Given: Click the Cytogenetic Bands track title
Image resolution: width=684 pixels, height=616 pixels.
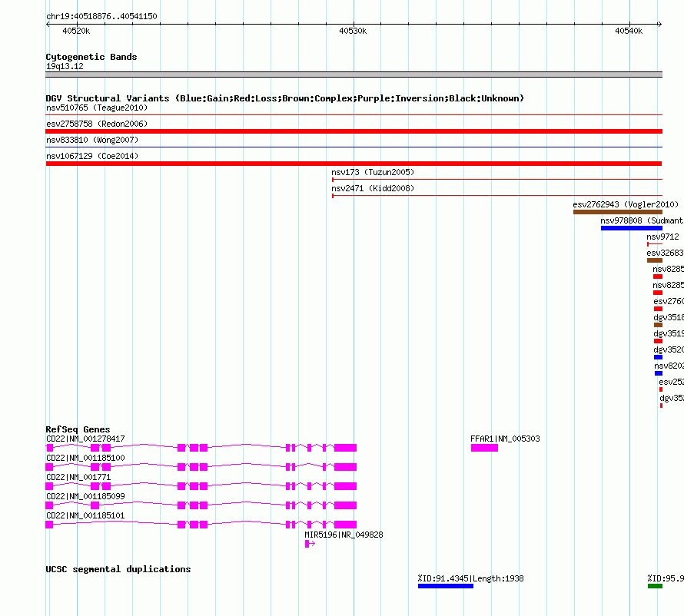Looking at the screenshot, I should [x=91, y=57].
